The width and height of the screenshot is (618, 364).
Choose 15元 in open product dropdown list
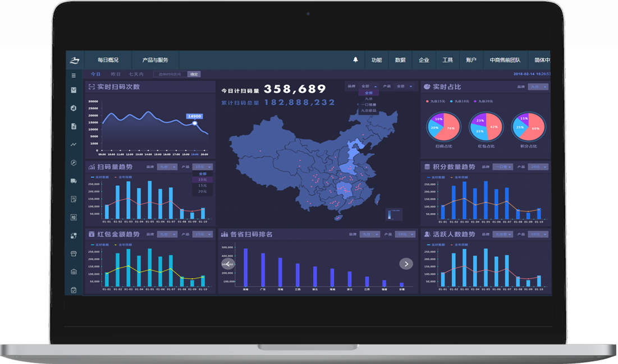(x=202, y=186)
